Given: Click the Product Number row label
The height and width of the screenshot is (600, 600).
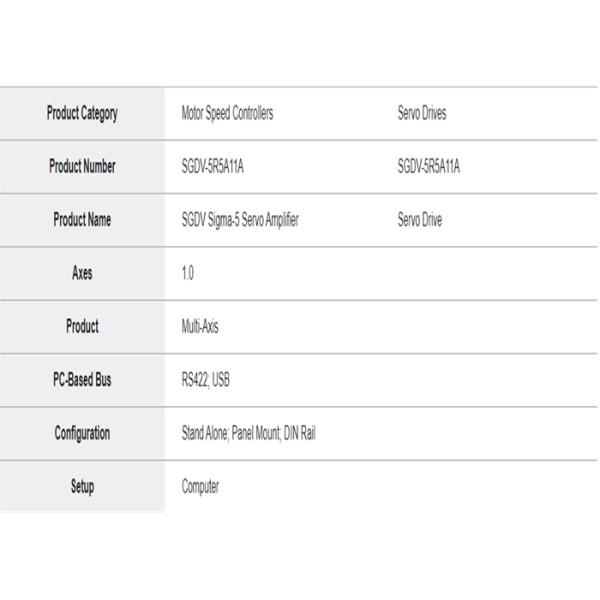Looking at the screenshot, I should (x=82, y=167).
